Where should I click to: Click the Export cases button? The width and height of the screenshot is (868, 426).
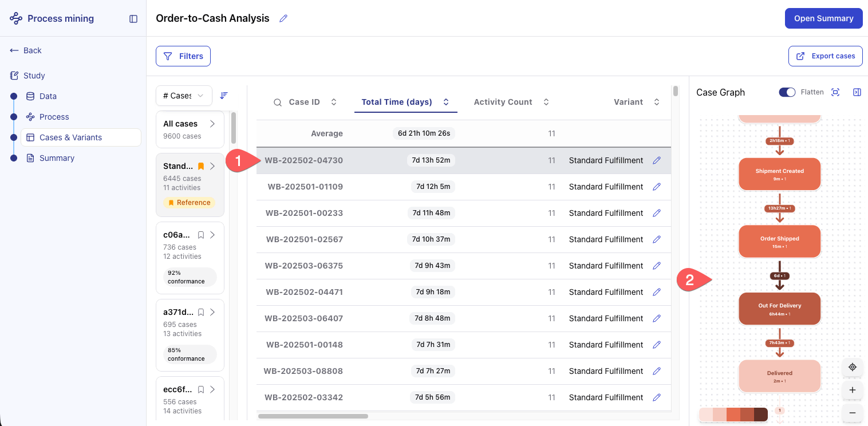(x=825, y=56)
